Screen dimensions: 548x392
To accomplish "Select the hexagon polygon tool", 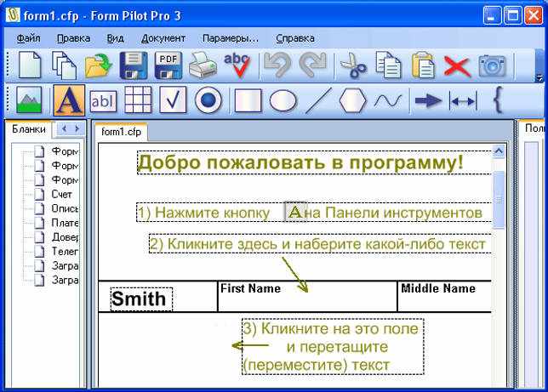I will coord(352,100).
